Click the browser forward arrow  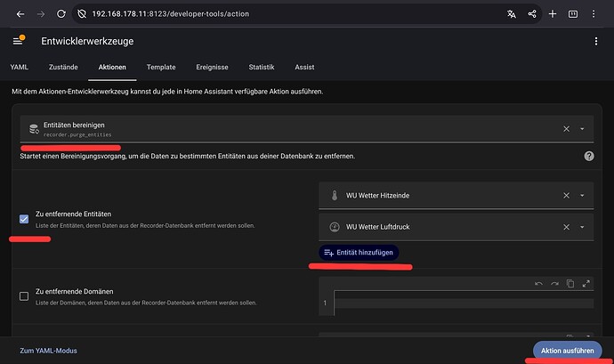pyautogui.click(x=41, y=14)
